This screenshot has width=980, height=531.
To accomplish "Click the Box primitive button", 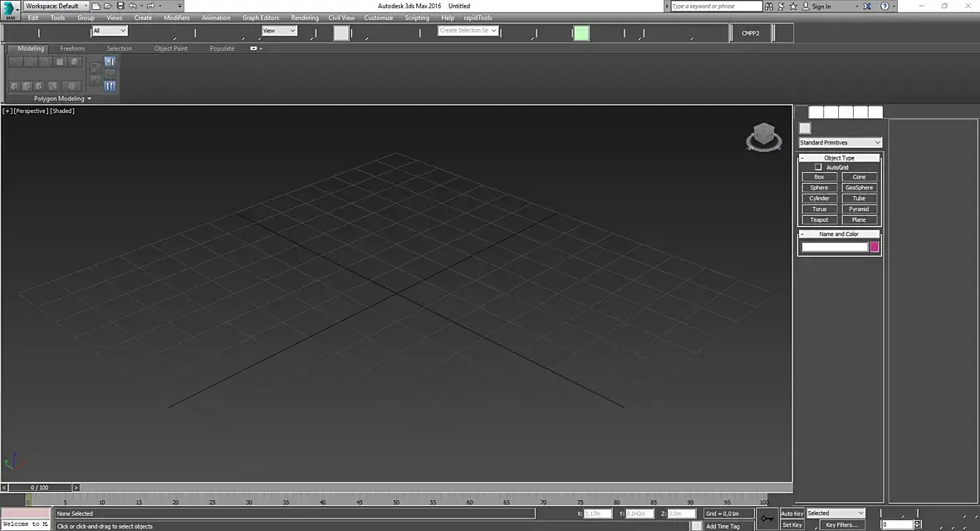I will click(x=819, y=177).
